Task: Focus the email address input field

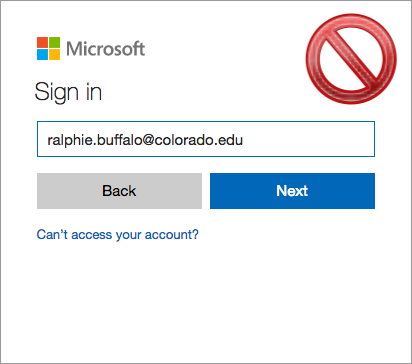Action: [206, 139]
